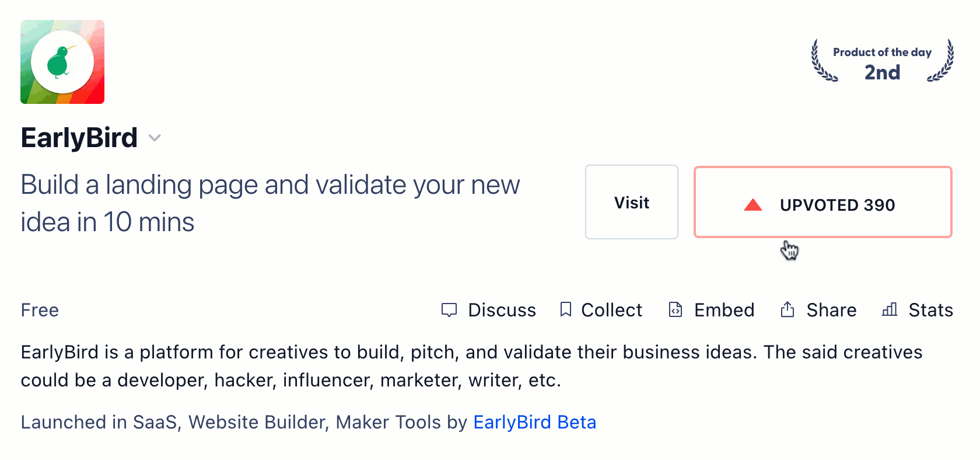The width and height of the screenshot is (980, 460).
Task: Select the Collect option
Action: pyautogui.click(x=612, y=310)
